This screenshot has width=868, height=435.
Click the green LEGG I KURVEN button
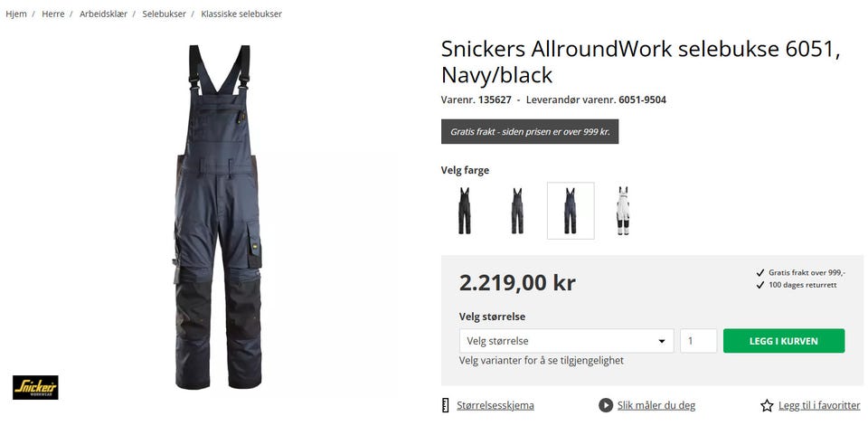pos(784,341)
